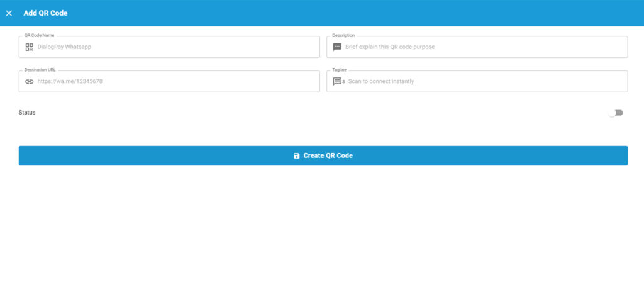Enable the Status toggle switch

[615, 113]
